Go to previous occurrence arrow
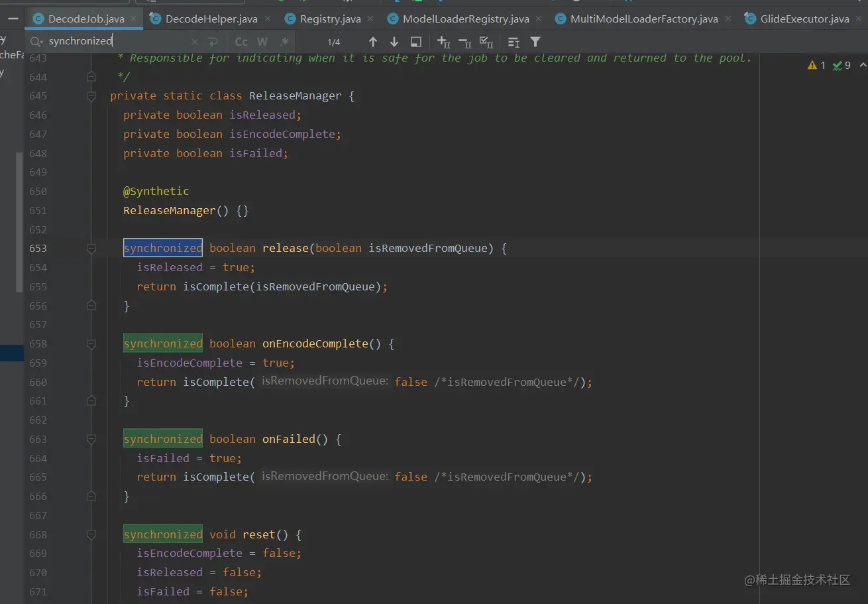This screenshot has height=604, width=868. pyautogui.click(x=373, y=42)
